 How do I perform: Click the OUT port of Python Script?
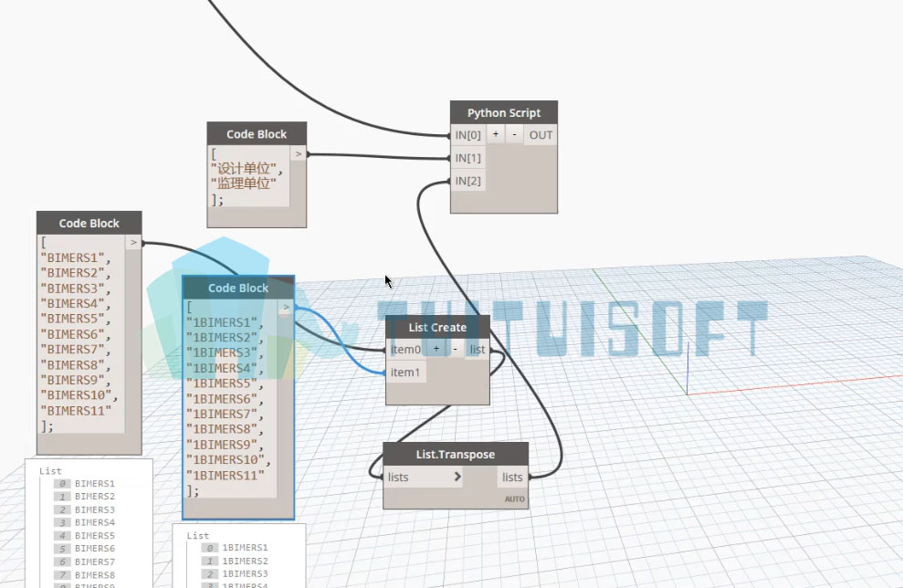(x=541, y=135)
